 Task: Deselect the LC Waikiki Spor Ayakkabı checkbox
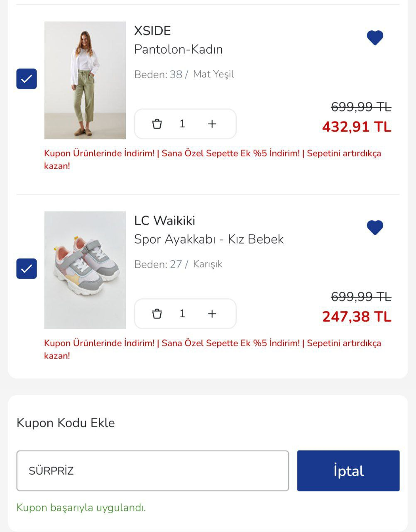pos(27,268)
